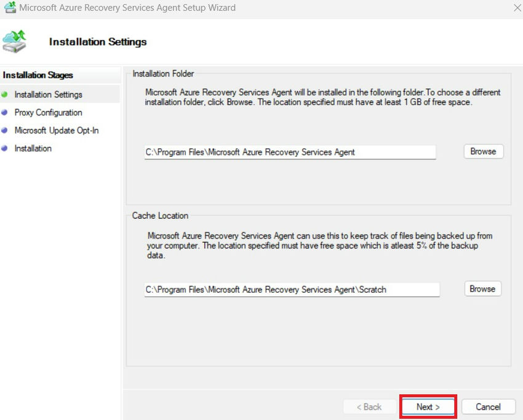Click the cloud backup icon in header
This screenshot has height=420, width=523.
point(15,41)
